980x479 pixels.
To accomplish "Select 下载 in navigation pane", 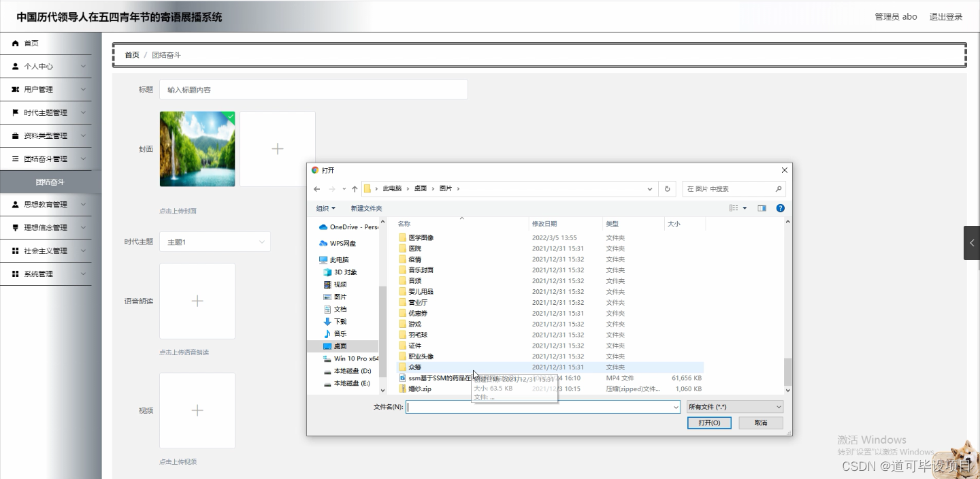I will 335,321.
